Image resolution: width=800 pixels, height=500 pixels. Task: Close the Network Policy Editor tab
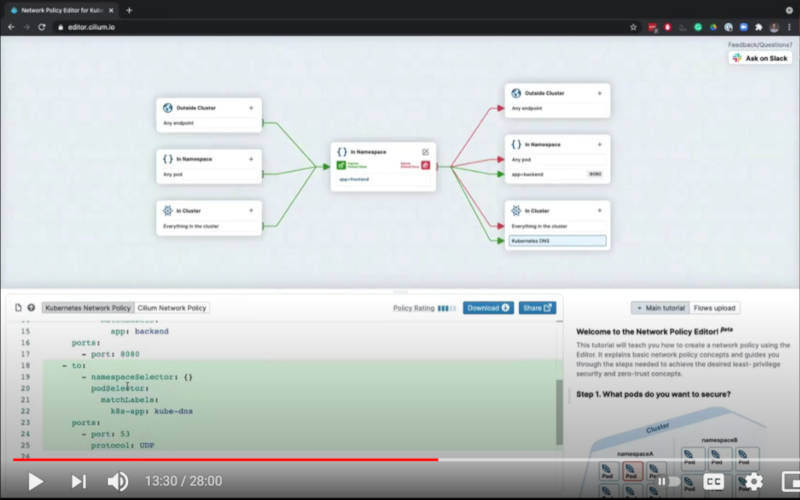[x=111, y=10]
